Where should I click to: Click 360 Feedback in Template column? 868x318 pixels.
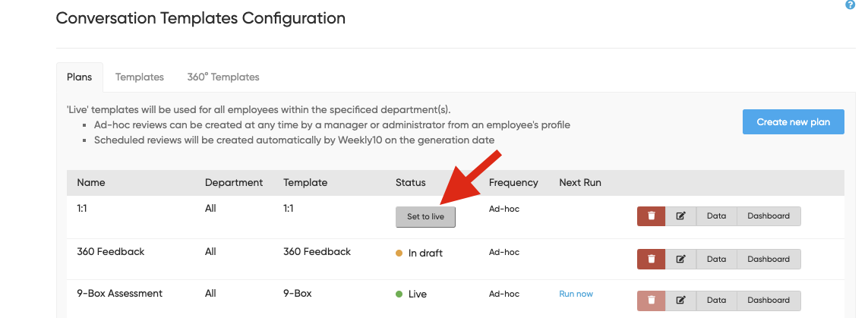click(x=317, y=252)
